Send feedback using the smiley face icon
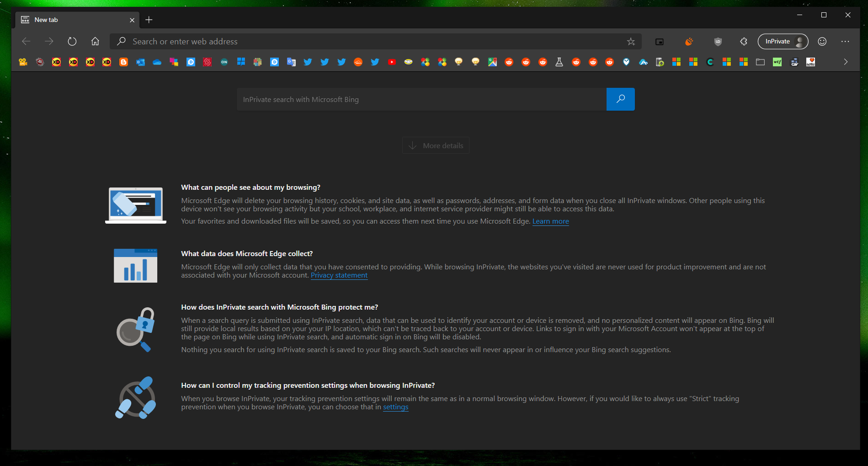Viewport: 868px width, 466px height. [822, 42]
